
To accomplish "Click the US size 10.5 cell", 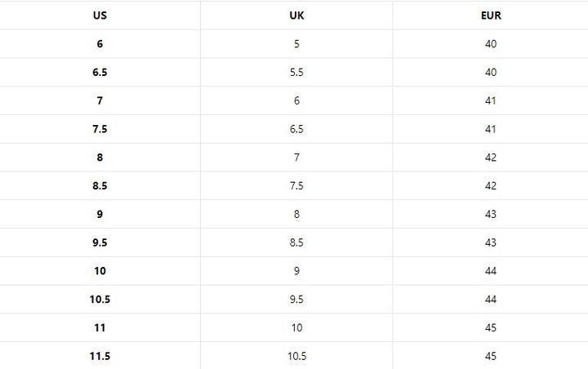I will click(x=100, y=300).
